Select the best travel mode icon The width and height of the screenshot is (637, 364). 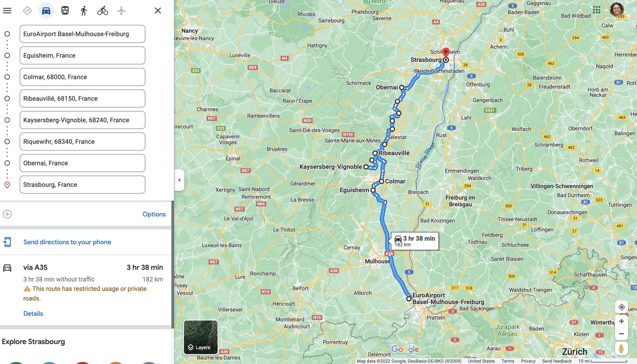tap(27, 10)
